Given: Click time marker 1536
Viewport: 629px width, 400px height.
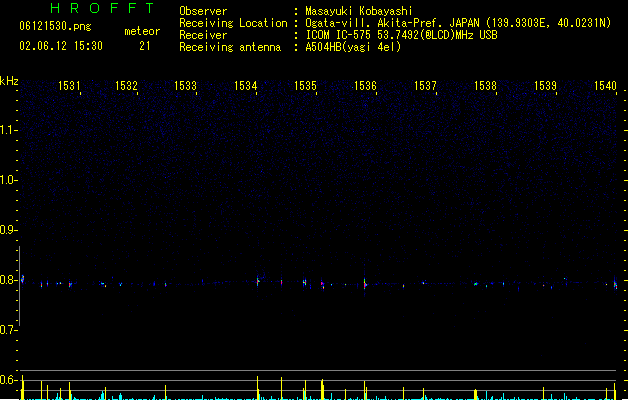Looking at the screenshot, I should (365, 85).
